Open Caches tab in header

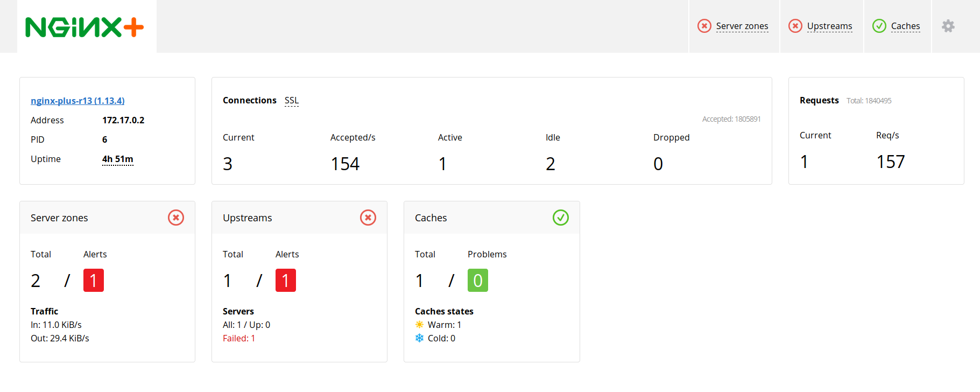click(x=906, y=26)
